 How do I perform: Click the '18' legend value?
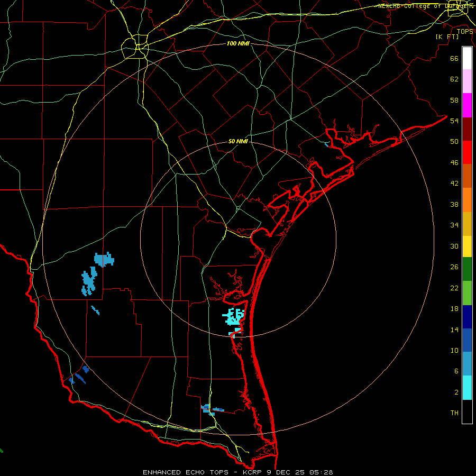coord(454,309)
